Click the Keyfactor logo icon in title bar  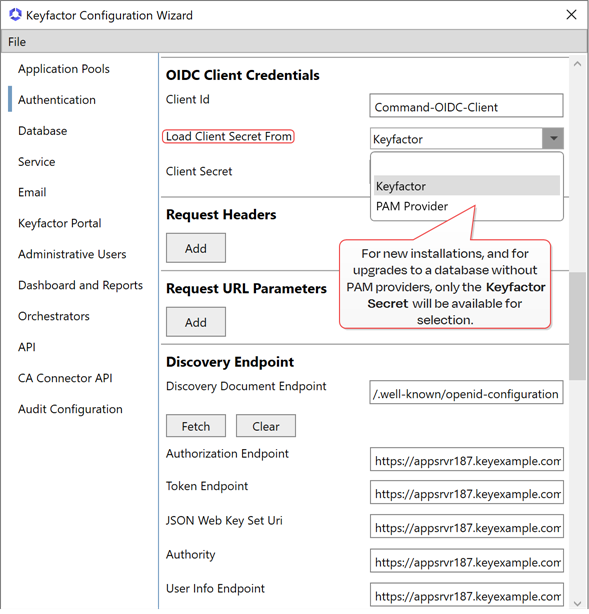coord(15,15)
